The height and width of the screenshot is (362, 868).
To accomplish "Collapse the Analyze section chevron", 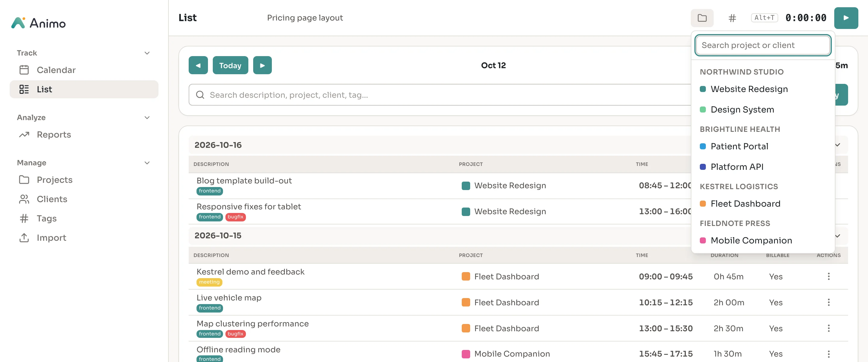I will pyautogui.click(x=147, y=117).
